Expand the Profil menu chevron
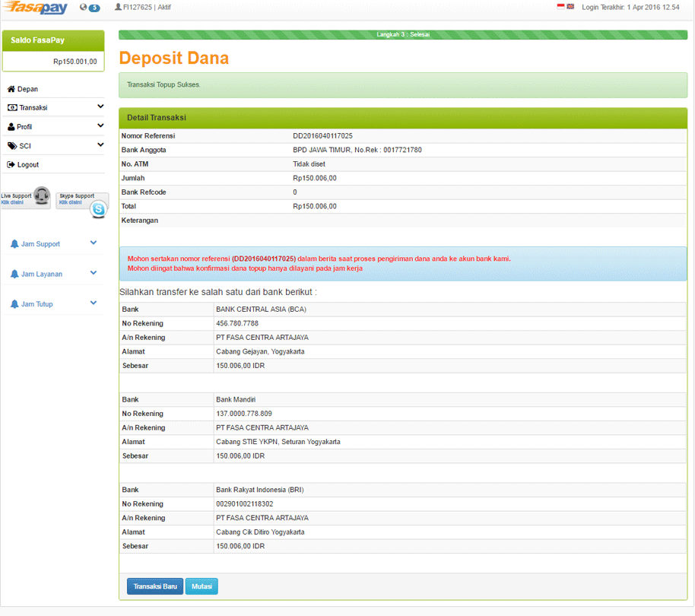The image size is (695, 616). 100,125
